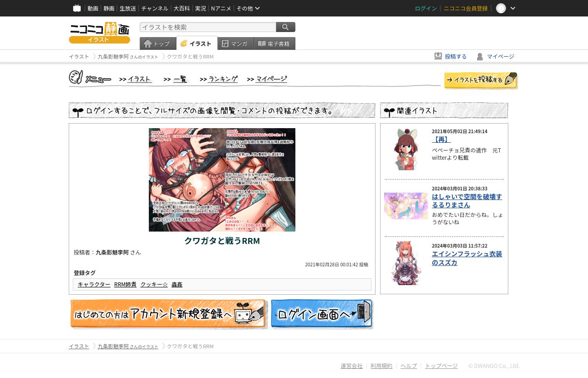Open 静画 in the top navigation
Image resolution: width=588 pixels, height=378 pixels.
[109, 8]
